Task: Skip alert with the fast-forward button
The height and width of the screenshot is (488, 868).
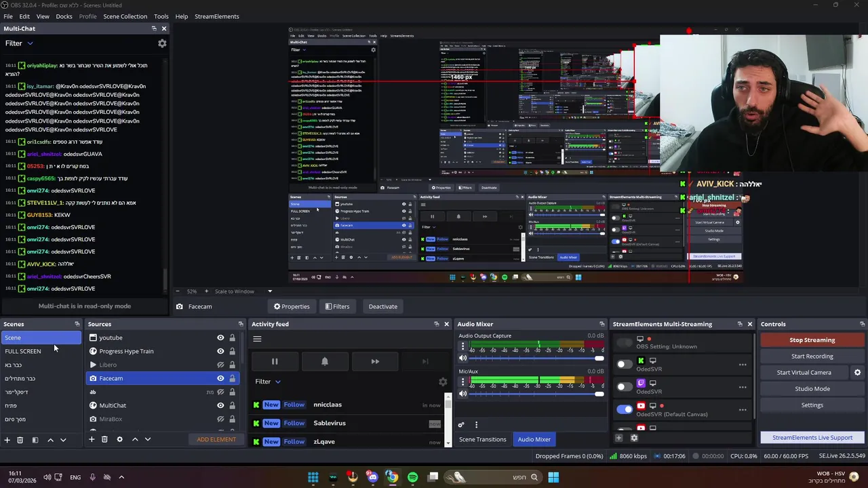Action: click(x=375, y=361)
